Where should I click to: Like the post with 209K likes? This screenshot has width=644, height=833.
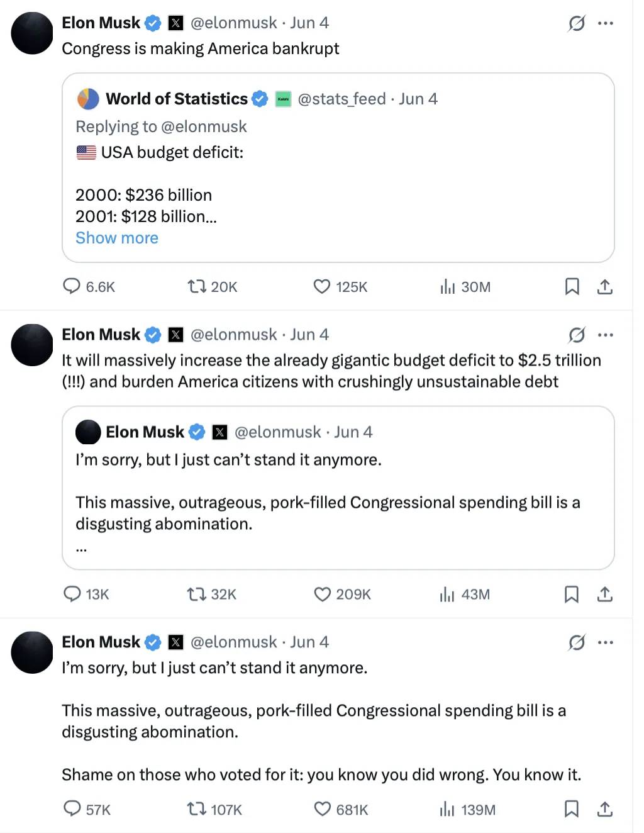click(x=322, y=594)
